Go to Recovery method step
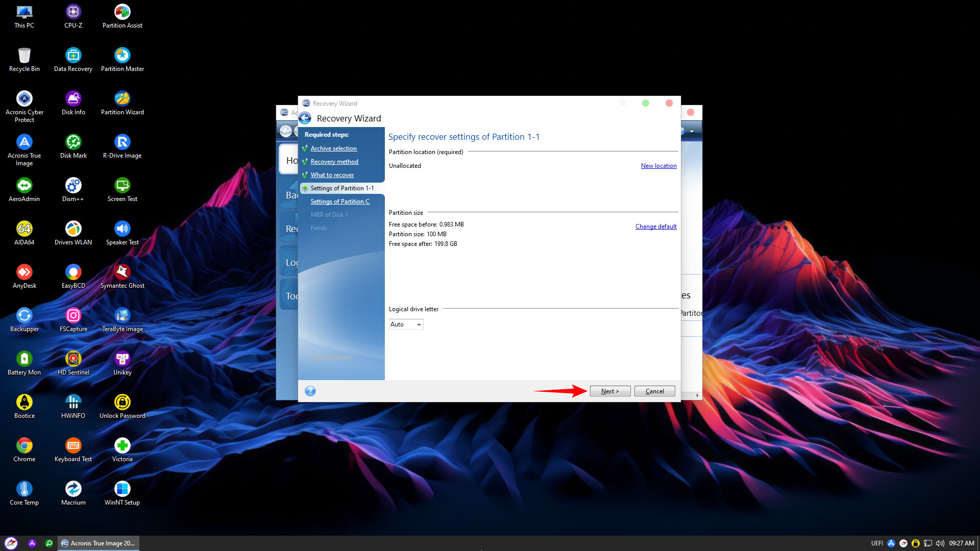The height and width of the screenshot is (551, 980). tap(334, 162)
